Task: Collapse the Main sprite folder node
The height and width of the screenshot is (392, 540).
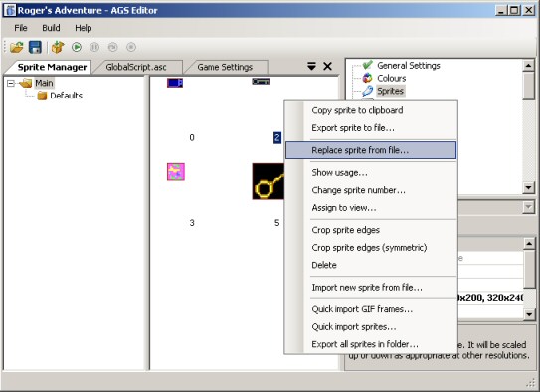Action: tap(11, 83)
